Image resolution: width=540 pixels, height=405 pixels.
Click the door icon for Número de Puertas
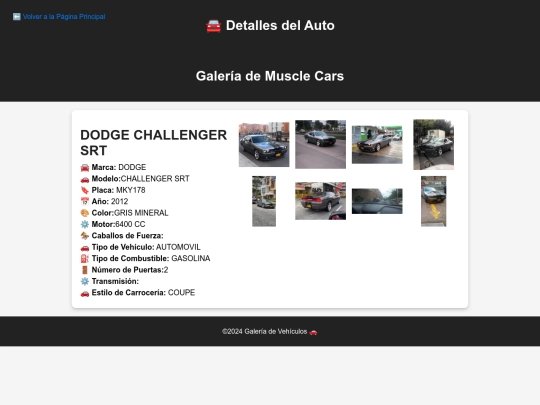click(85, 270)
